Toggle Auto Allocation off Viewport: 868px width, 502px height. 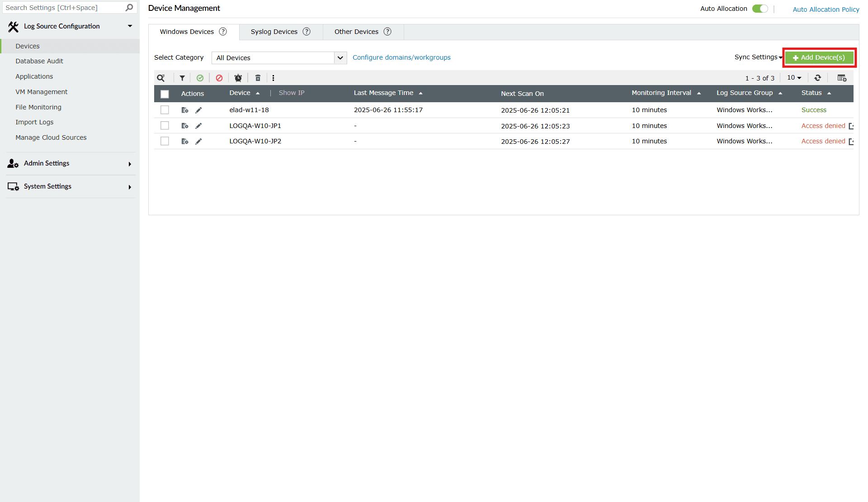760,8
